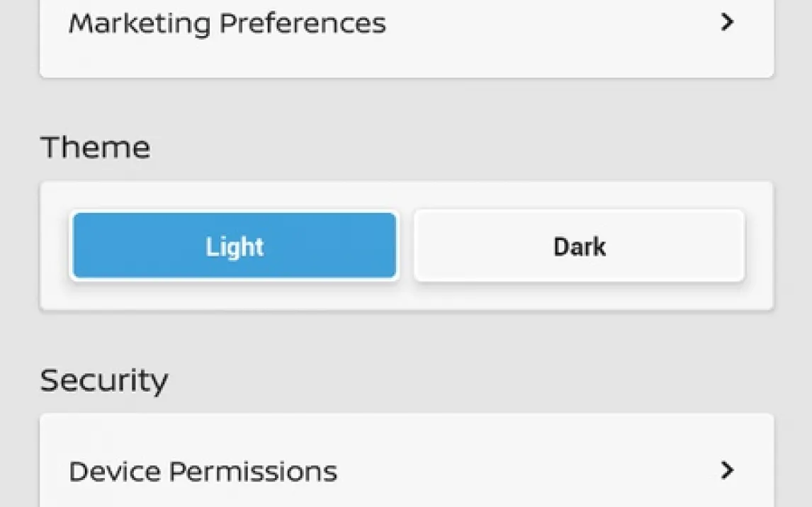This screenshot has width=812, height=507.
Task: Switch to the Dark theme
Action: click(579, 246)
